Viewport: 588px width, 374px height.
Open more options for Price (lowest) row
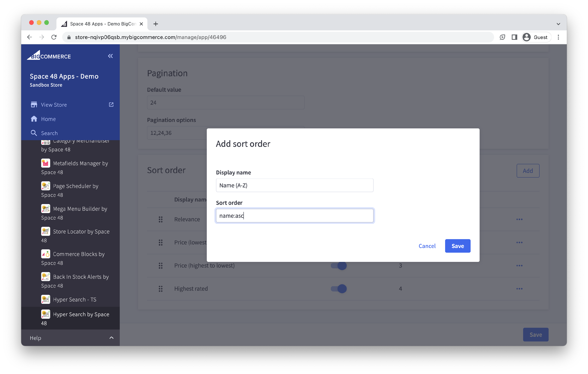tap(519, 242)
